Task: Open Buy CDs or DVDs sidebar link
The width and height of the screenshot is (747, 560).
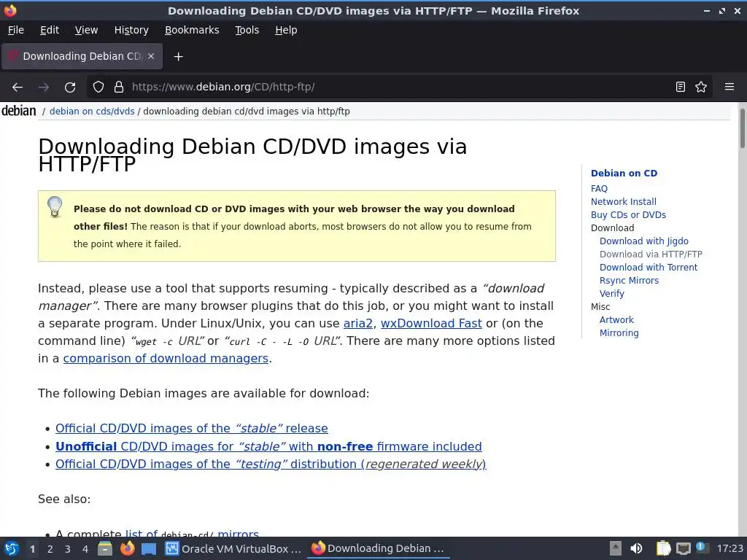Action: click(628, 215)
